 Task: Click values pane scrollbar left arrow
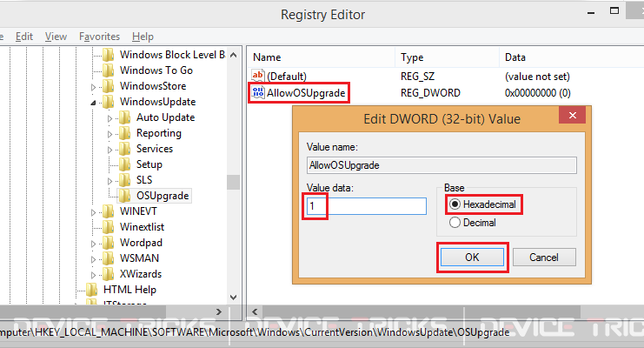(255, 311)
